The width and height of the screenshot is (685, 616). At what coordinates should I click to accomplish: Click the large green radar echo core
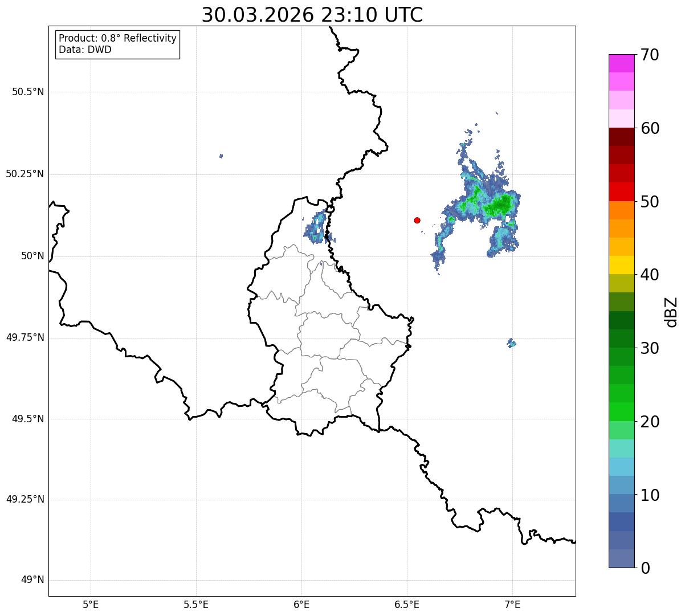[500, 204]
